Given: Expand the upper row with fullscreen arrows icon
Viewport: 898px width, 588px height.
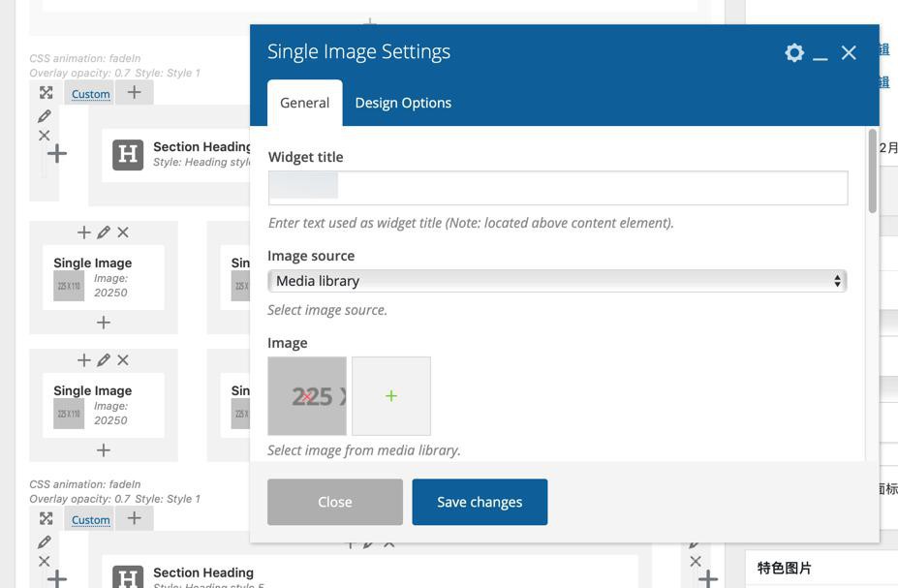Looking at the screenshot, I should pyautogui.click(x=46, y=93).
